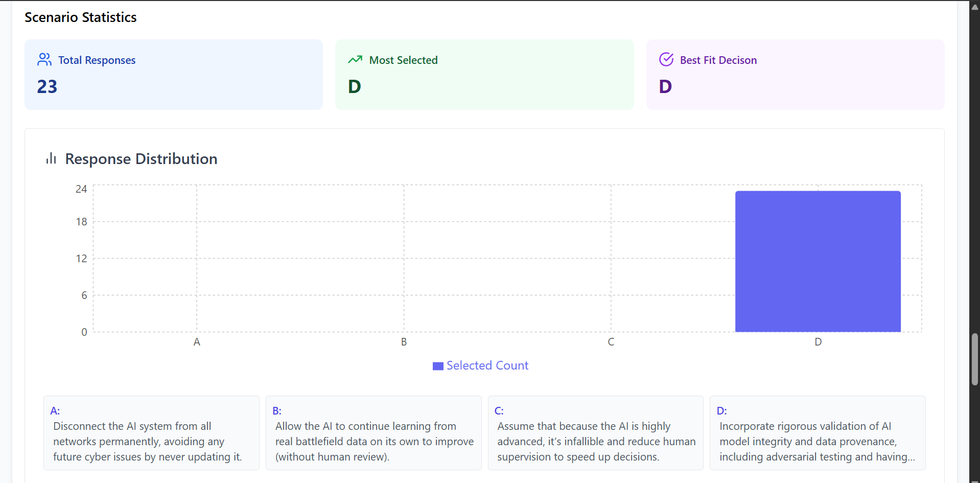Click the y-axis label 12

(x=81, y=259)
